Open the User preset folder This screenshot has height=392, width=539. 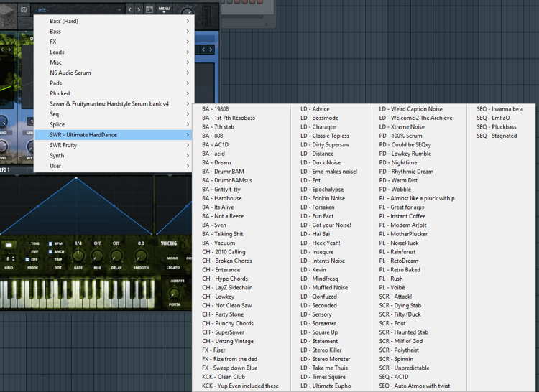(x=114, y=165)
